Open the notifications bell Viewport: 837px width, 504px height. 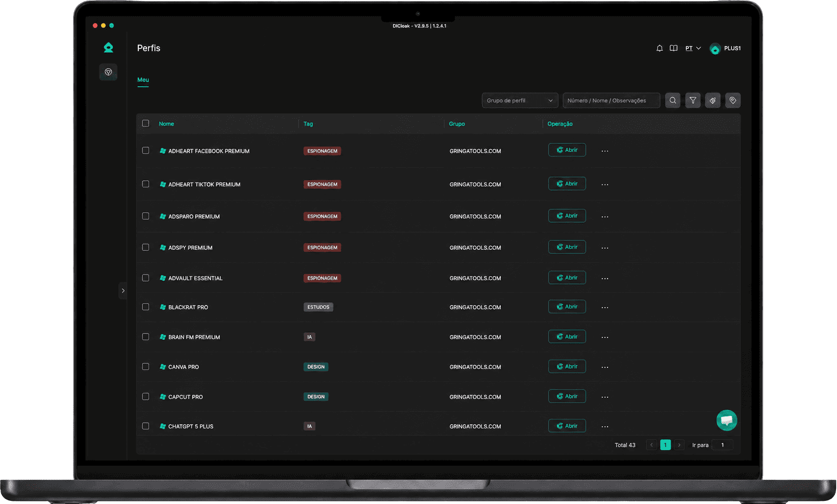point(659,48)
